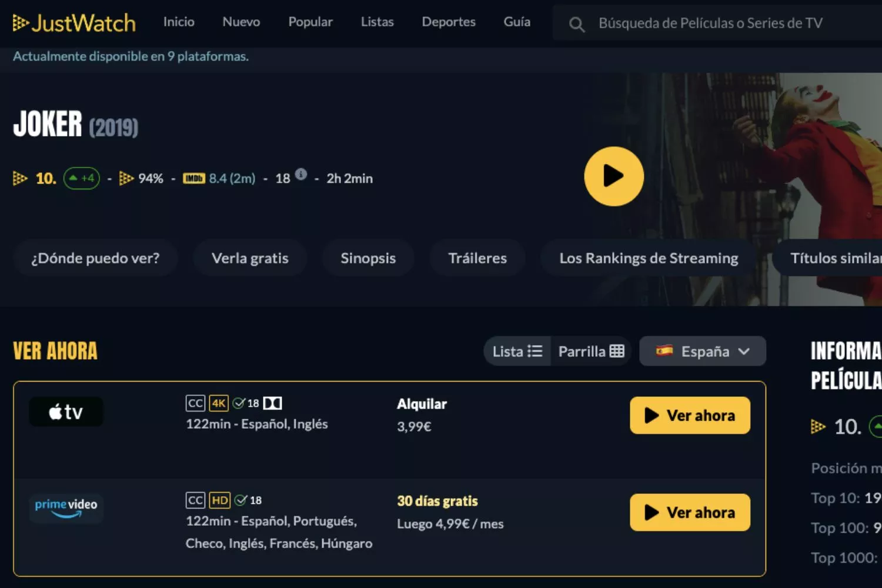The width and height of the screenshot is (882, 588).
Task: Click the 94% JustWatch rating icon
Action: [126, 178]
